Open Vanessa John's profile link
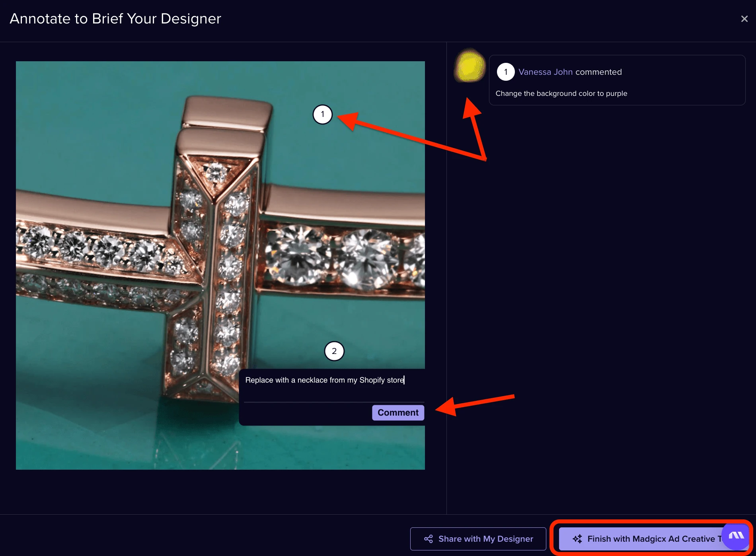756x556 pixels. (546, 72)
